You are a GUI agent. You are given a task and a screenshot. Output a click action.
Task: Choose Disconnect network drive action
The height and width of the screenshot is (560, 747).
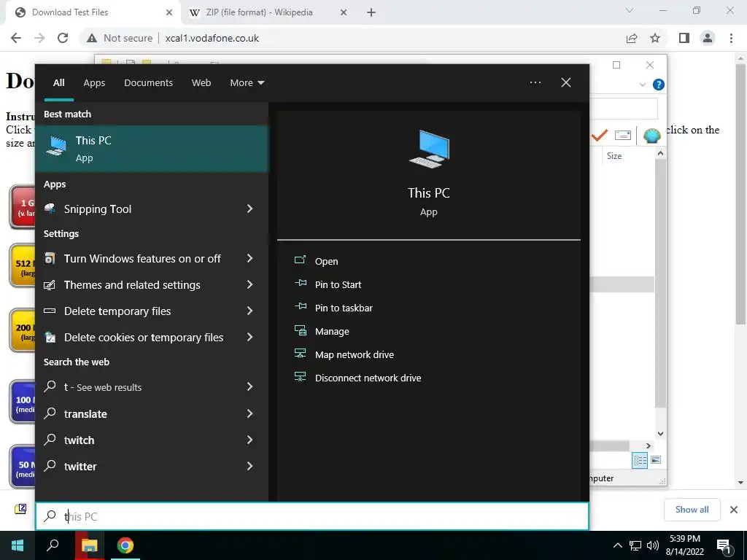pyautogui.click(x=368, y=378)
